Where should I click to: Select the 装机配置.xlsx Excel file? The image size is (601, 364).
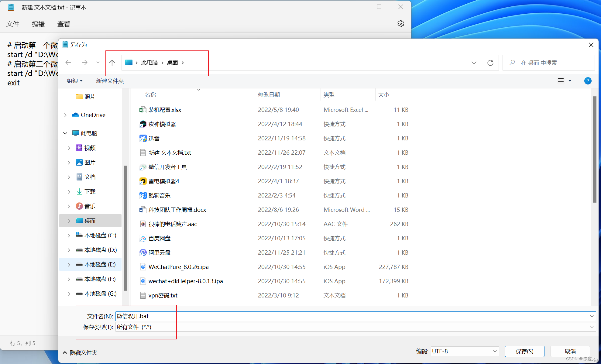pos(164,110)
